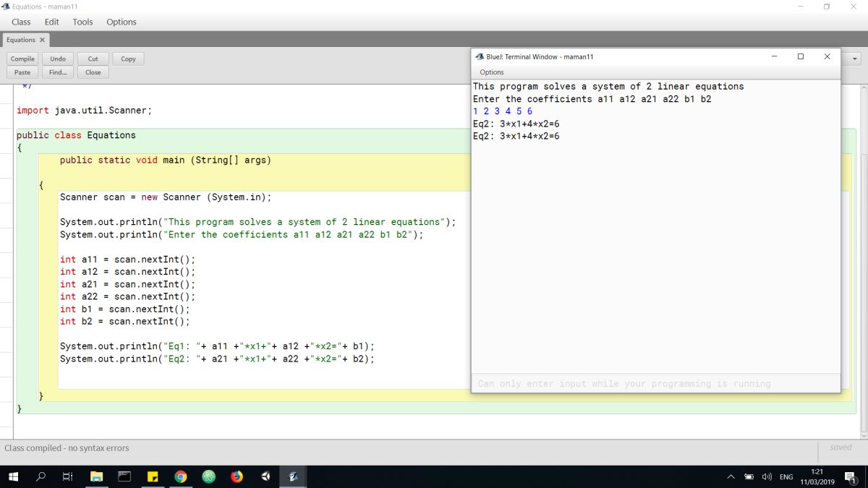Click the ENG language indicator
This screenshot has height=488, width=868.
786,477
